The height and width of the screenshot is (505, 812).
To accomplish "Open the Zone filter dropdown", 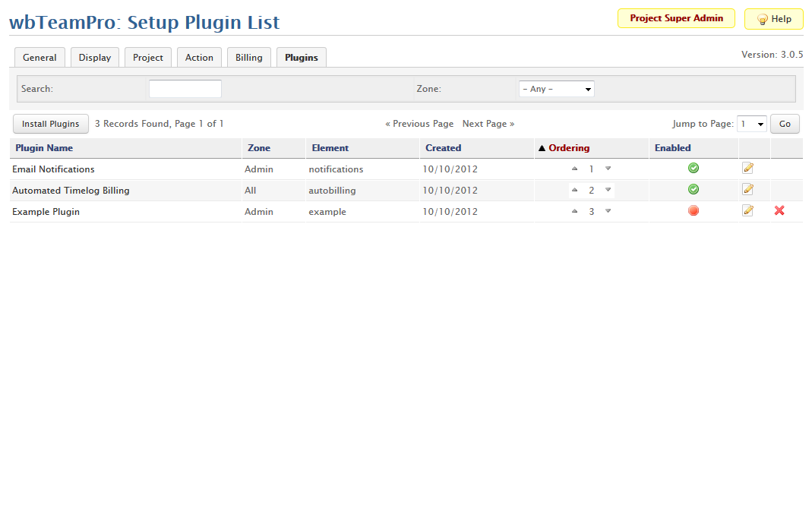I will click(556, 89).
